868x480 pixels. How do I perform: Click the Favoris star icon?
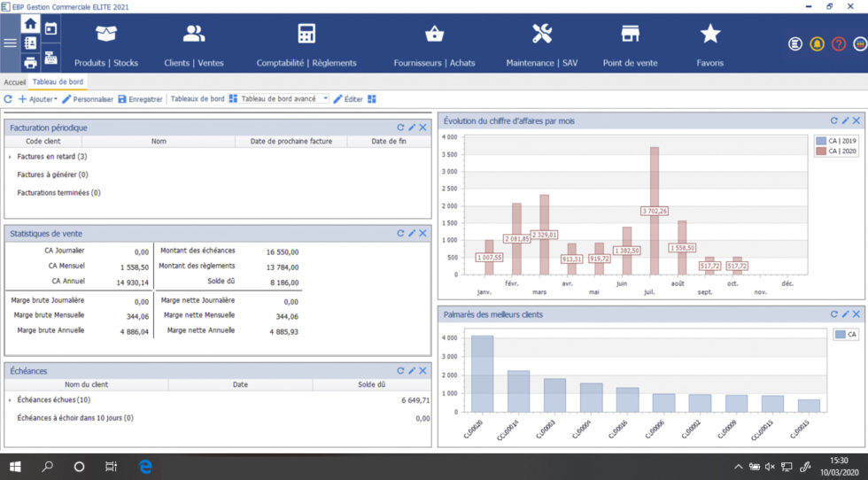click(710, 35)
